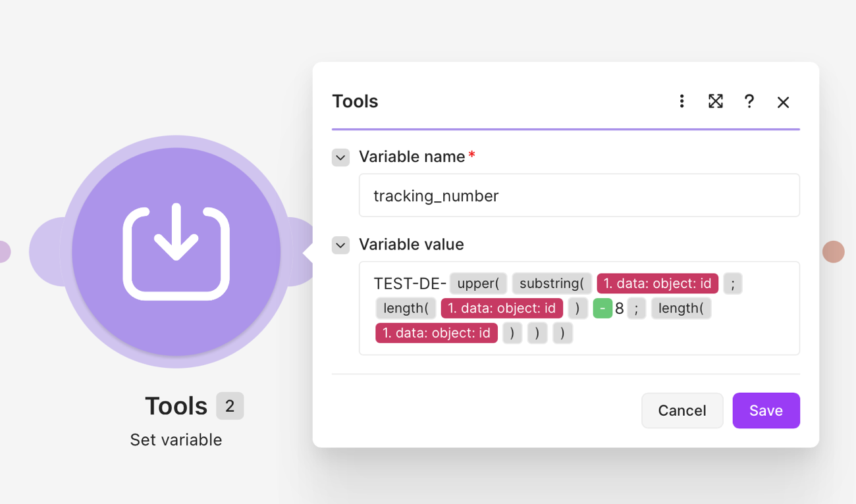Click the length( token after the 8 and semicolon
Screen dimensions: 856x504
681,309
